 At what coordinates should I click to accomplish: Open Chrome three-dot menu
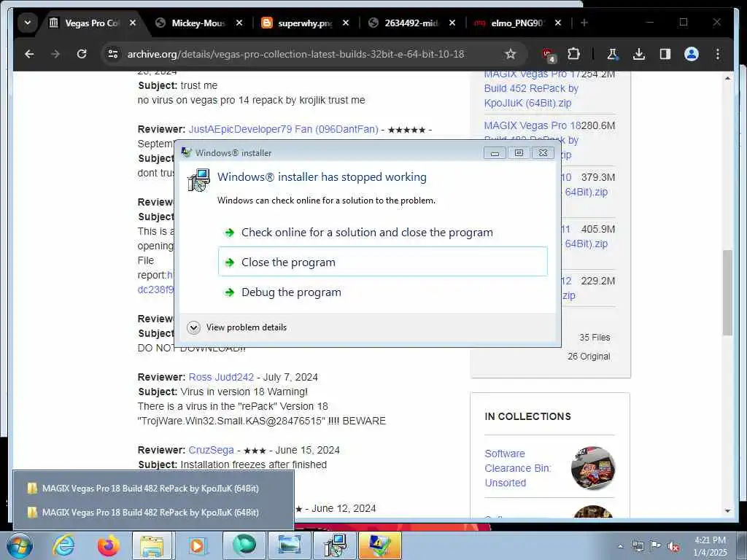718,54
